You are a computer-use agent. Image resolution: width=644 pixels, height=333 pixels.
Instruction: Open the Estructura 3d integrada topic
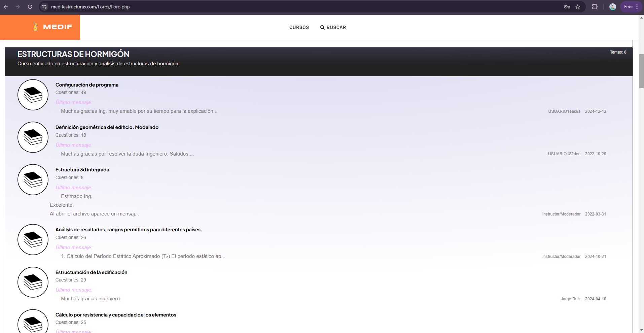pos(82,170)
